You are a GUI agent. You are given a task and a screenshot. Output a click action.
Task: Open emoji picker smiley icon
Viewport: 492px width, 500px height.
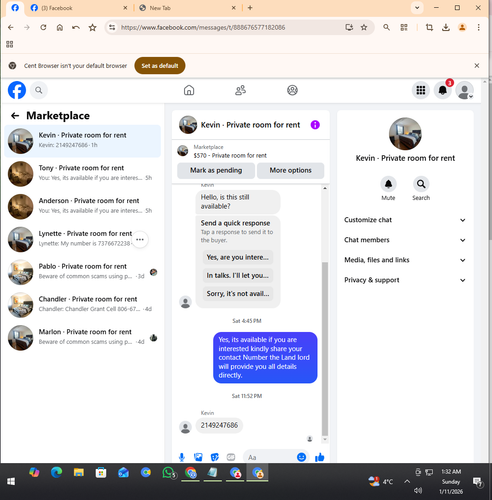301,457
